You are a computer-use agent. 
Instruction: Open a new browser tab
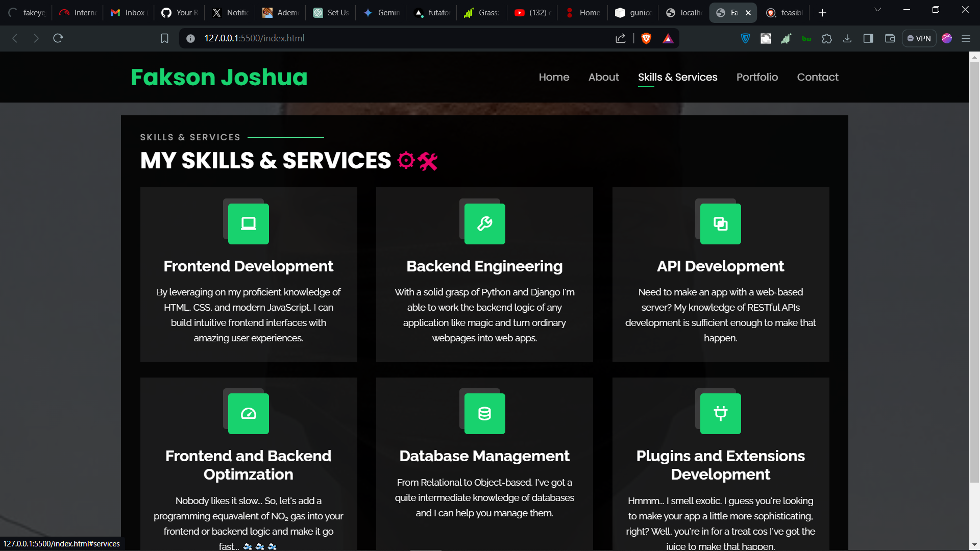click(x=822, y=13)
